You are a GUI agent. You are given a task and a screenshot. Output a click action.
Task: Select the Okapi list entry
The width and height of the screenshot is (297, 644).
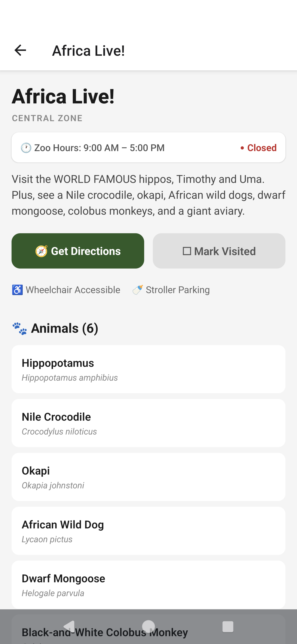pos(148,477)
